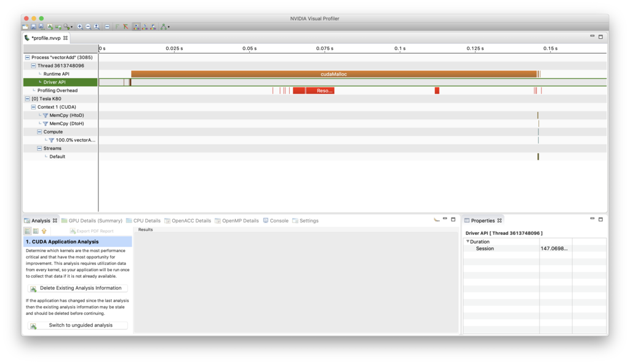The height and width of the screenshot is (364, 630).
Task: Select the red Reso... profiling overhead block
Action: point(320,91)
